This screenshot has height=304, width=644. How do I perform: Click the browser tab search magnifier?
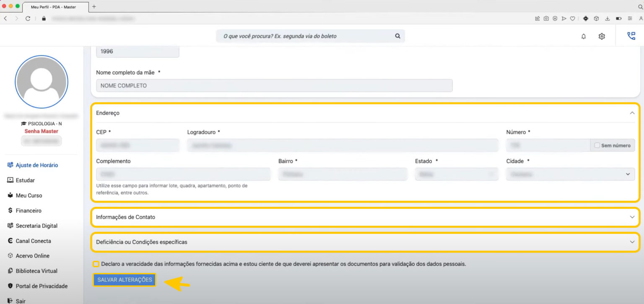(640, 7)
